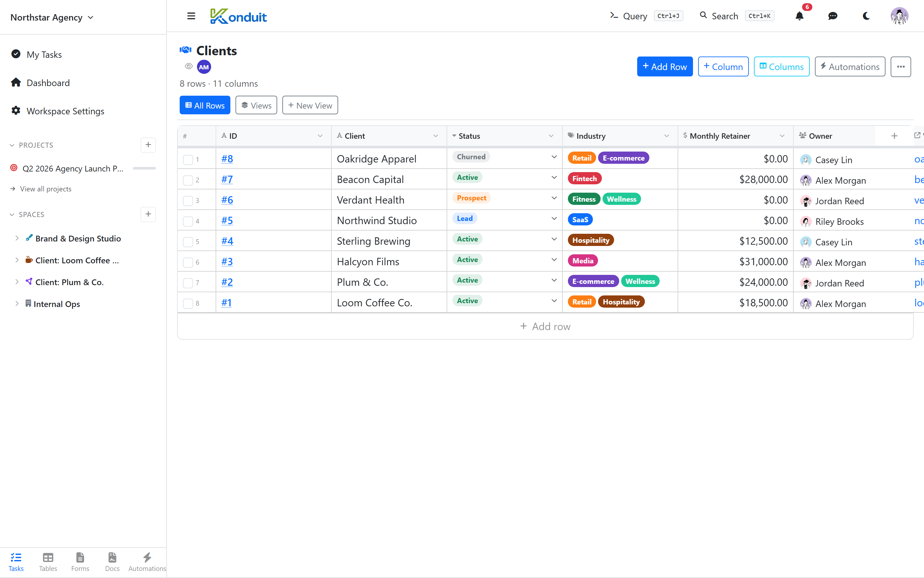Screen dimensions: 924x578
Task: Click the Automations button in toolbar
Action: point(850,66)
